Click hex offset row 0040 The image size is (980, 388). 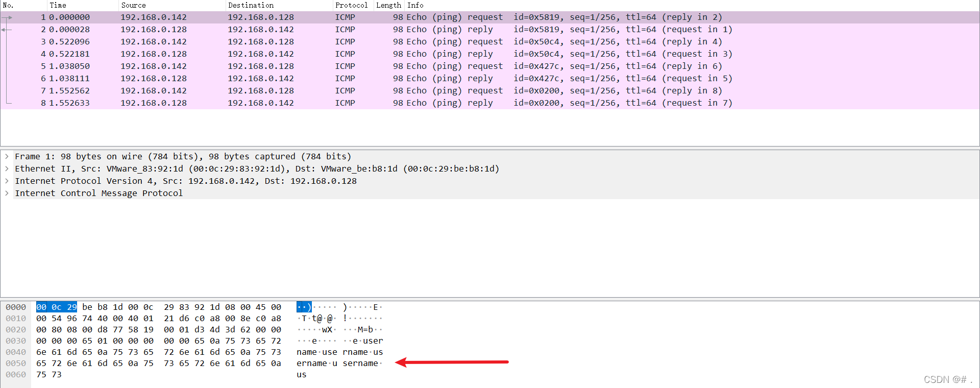(16, 352)
